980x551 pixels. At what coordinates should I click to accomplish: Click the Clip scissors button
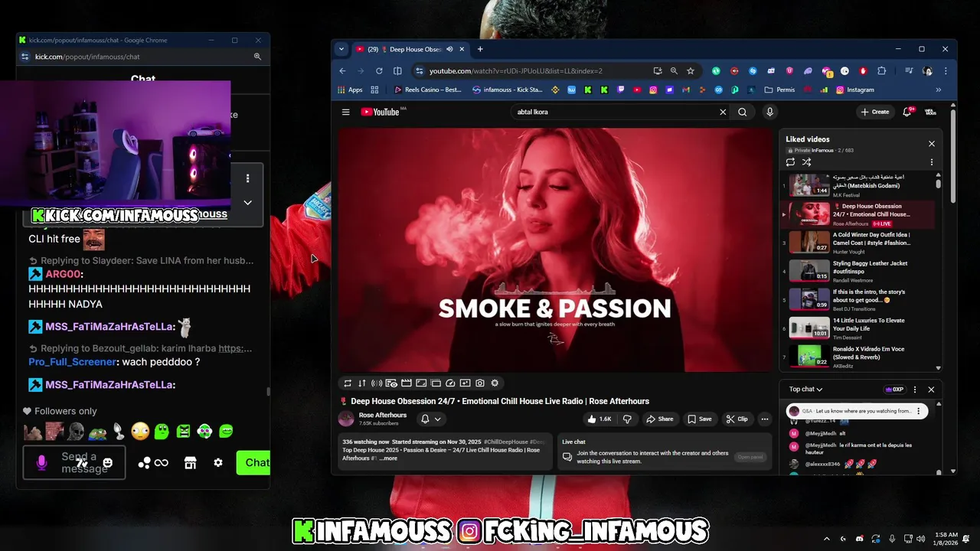[737, 419]
